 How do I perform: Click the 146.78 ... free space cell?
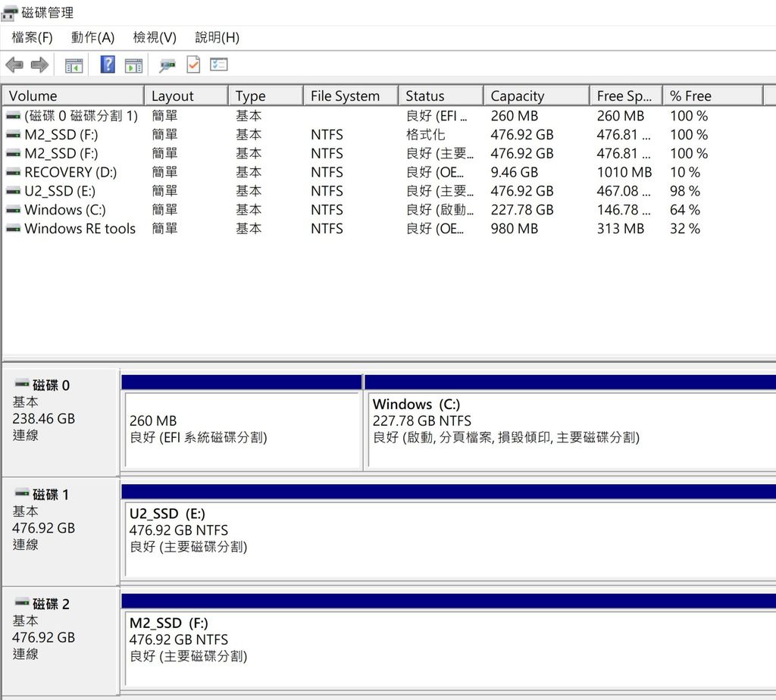click(x=624, y=211)
